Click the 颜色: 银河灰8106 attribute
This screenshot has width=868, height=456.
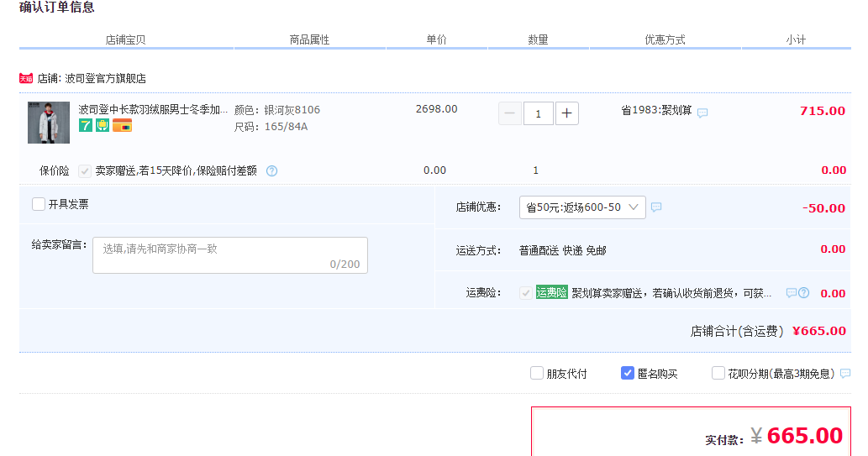(277, 109)
